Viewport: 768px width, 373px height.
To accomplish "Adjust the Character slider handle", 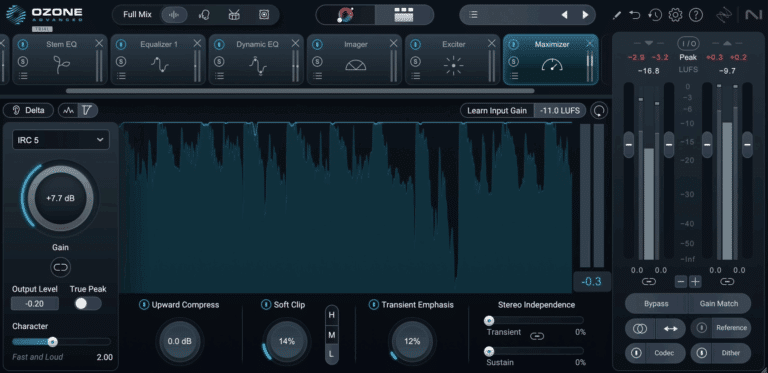I will point(52,342).
